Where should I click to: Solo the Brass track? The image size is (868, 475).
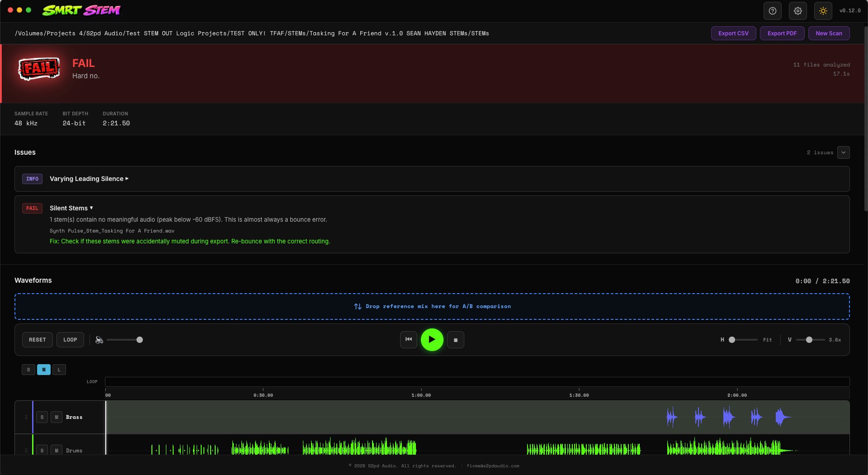click(x=42, y=417)
